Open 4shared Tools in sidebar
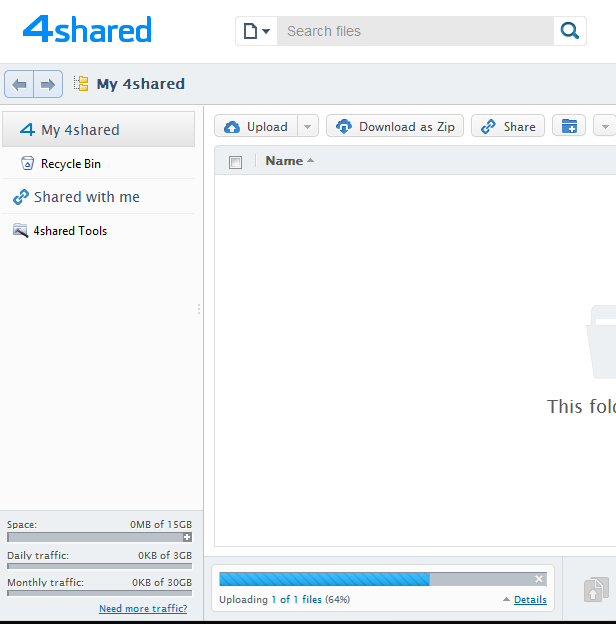The width and height of the screenshot is (616, 624). click(x=70, y=231)
